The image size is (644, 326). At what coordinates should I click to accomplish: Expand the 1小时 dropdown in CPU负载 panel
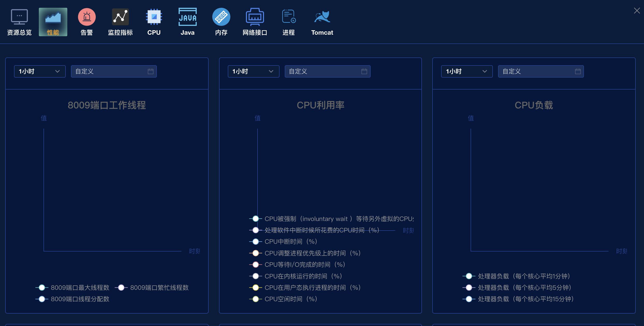(467, 71)
